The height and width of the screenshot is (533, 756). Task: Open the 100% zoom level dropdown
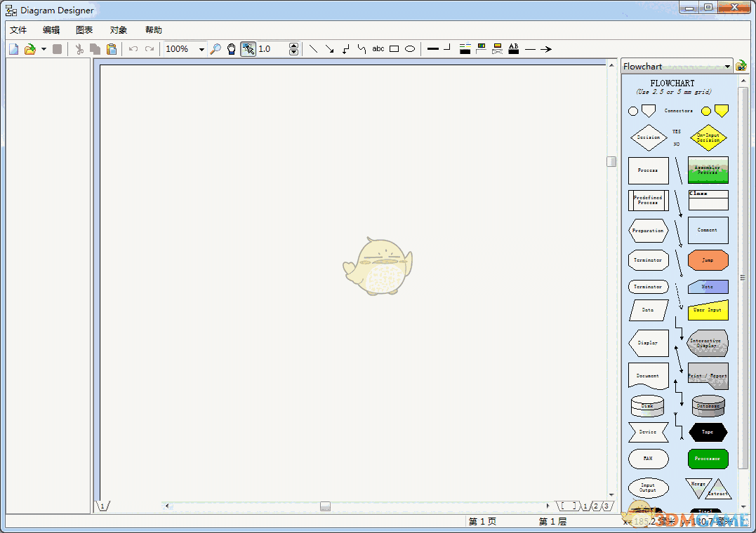pyautogui.click(x=201, y=49)
